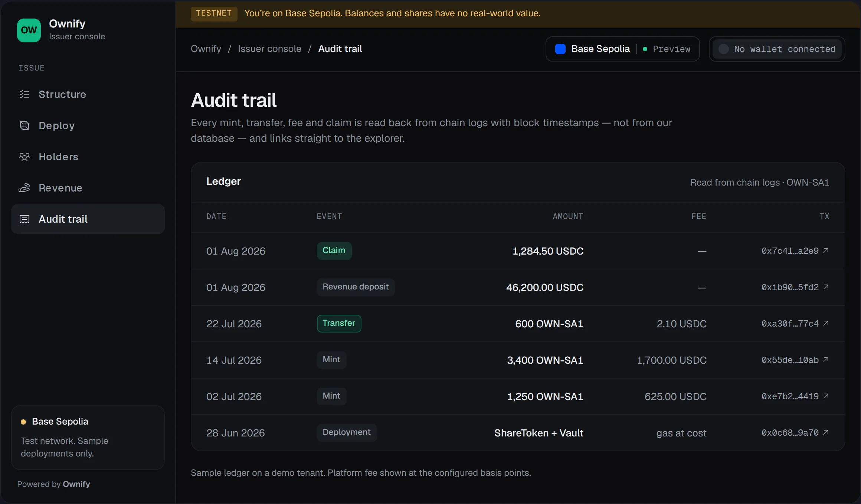Go to the Holders page

click(x=88, y=157)
